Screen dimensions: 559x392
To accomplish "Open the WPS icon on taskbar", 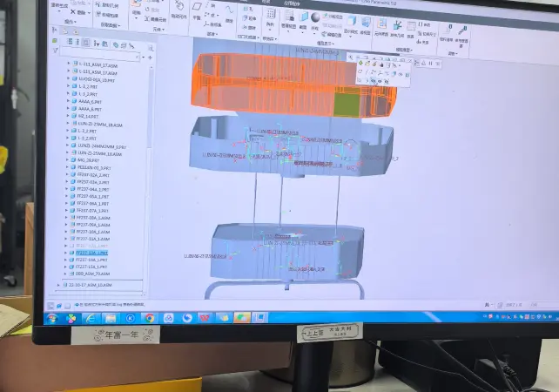I will click(205, 317).
